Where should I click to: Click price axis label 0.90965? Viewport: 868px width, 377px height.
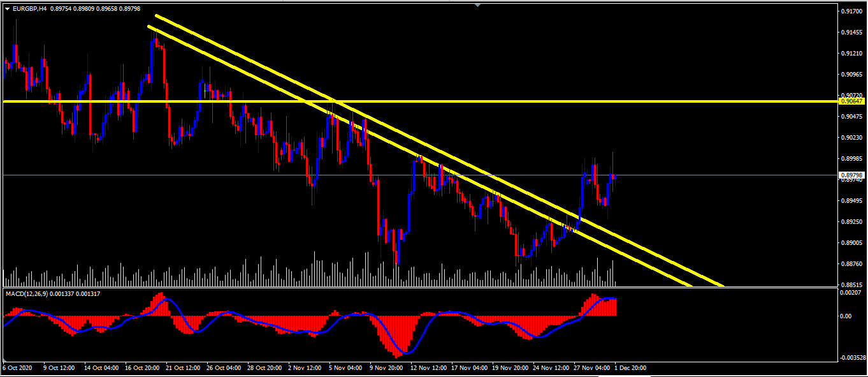coord(852,75)
